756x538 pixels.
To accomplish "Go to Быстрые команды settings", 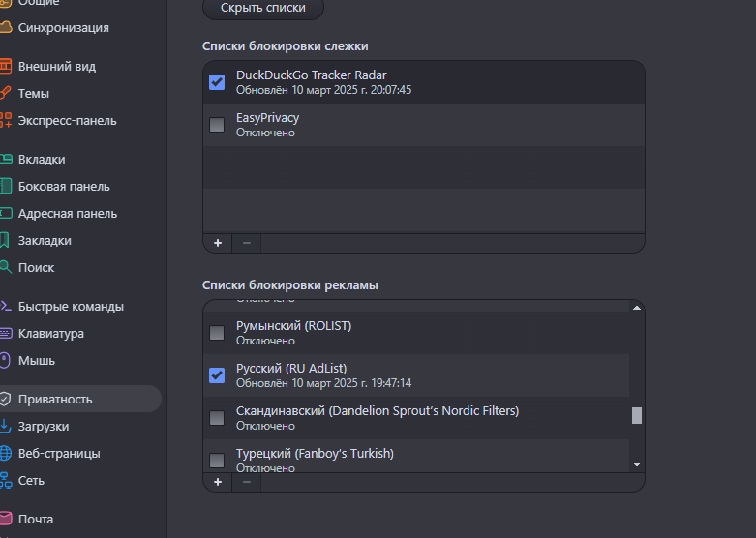I will click(71, 306).
